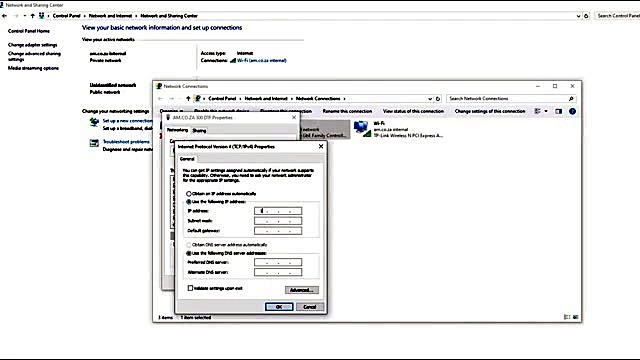Image resolution: width=640 pixels, height=360 pixels.
Task: Open the blue help icon in Network Connections
Action: click(572, 111)
